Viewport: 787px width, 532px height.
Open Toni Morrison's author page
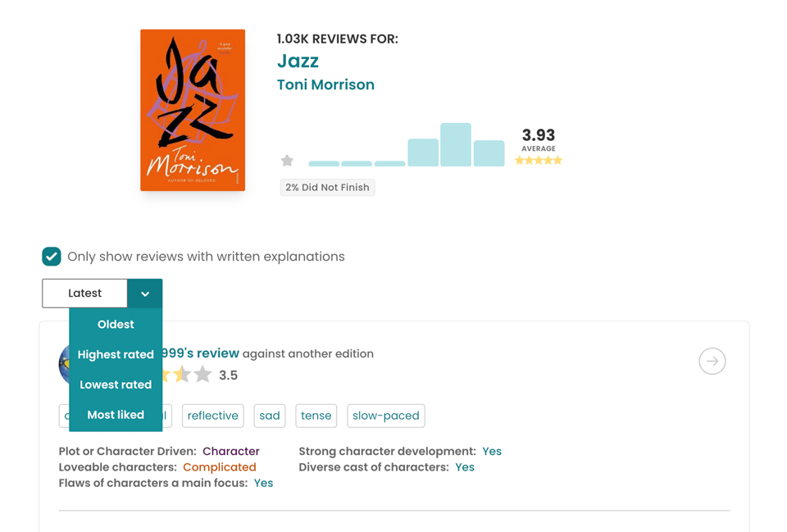(x=325, y=84)
